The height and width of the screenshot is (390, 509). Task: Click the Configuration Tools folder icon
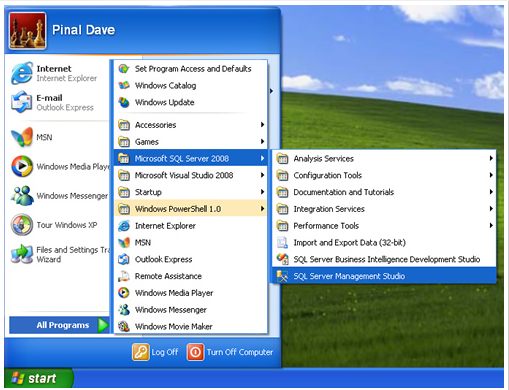tap(283, 175)
